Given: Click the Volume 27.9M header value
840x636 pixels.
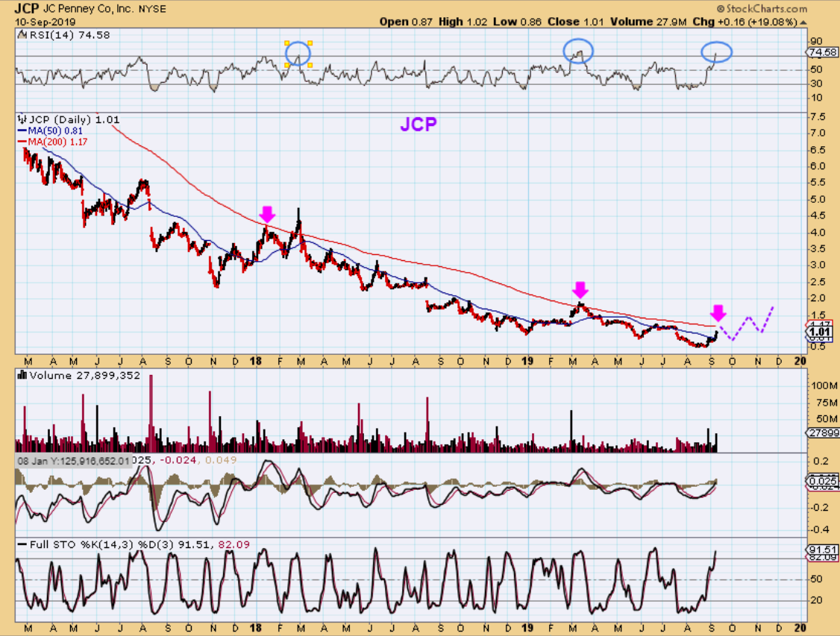Looking at the screenshot, I should (x=648, y=22).
